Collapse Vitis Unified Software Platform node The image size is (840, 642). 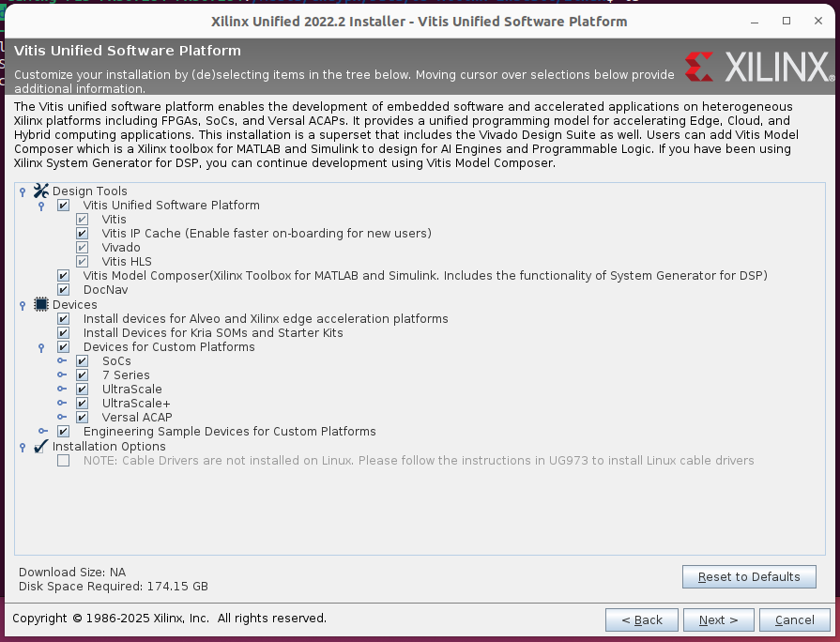coord(41,206)
